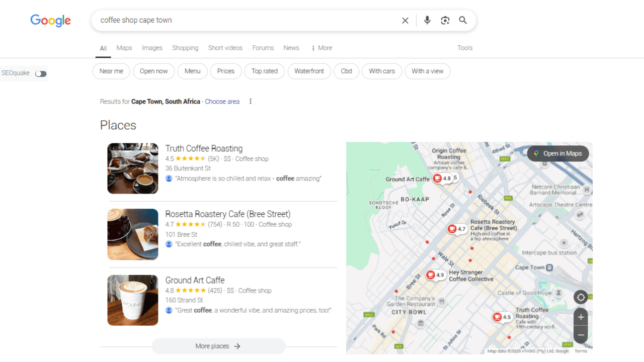The image size is (644, 362).
Task: Click the magnifying glass search icon
Action: 463,20
